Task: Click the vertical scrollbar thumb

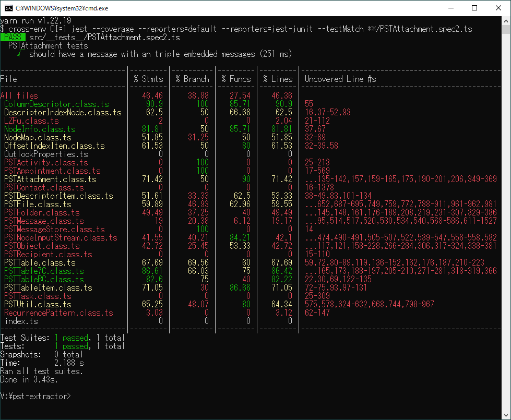Action: [506, 30]
